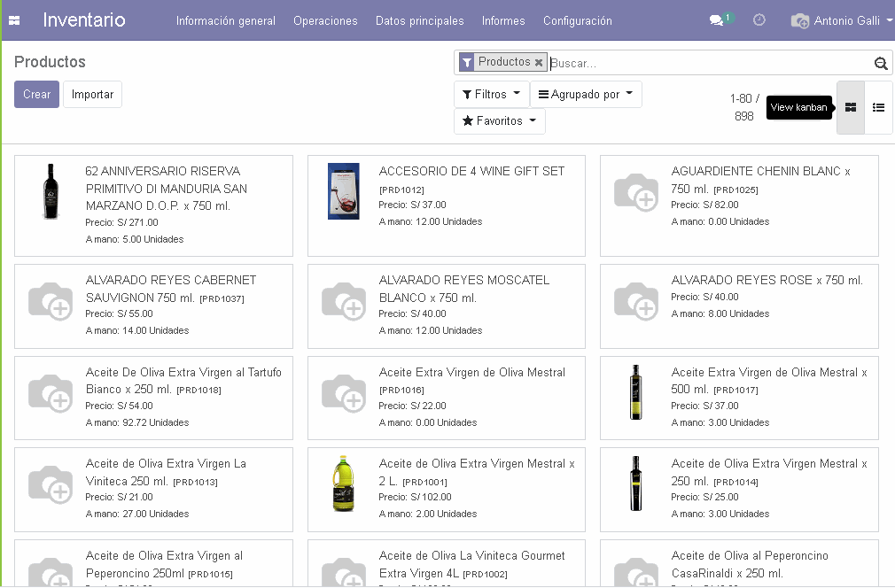Open the Informes menu
Viewport: 895px width, 588px height.
503,20
